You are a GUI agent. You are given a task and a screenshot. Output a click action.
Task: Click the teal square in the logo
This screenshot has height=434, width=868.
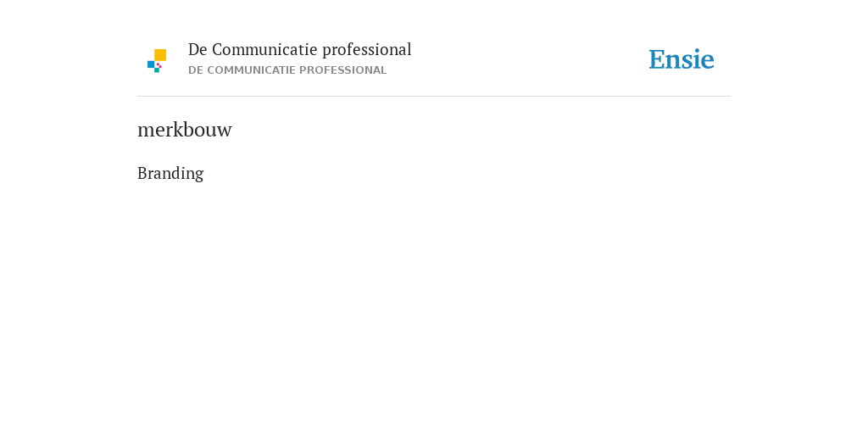(157, 70)
